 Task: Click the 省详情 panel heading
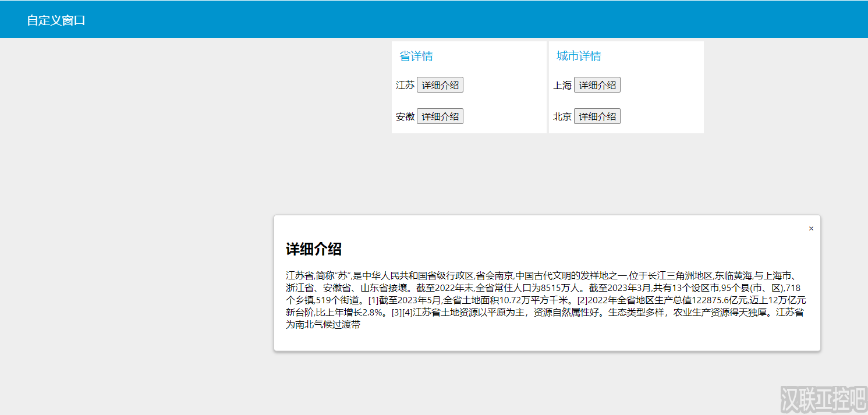(x=416, y=55)
